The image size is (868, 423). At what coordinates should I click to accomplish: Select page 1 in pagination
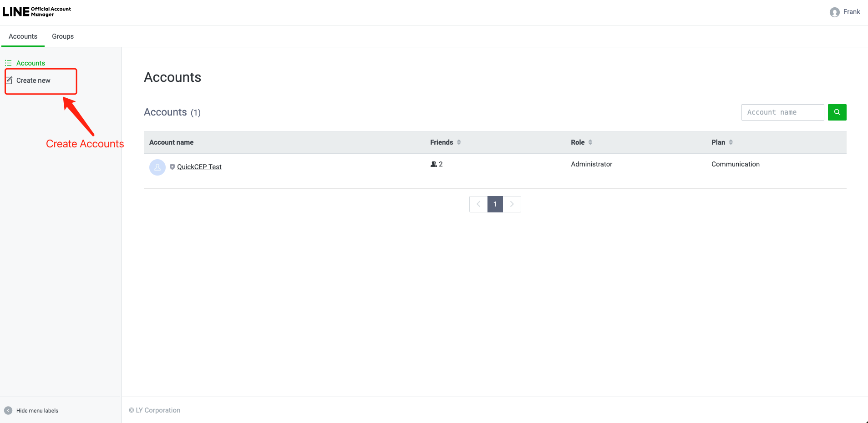495,204
